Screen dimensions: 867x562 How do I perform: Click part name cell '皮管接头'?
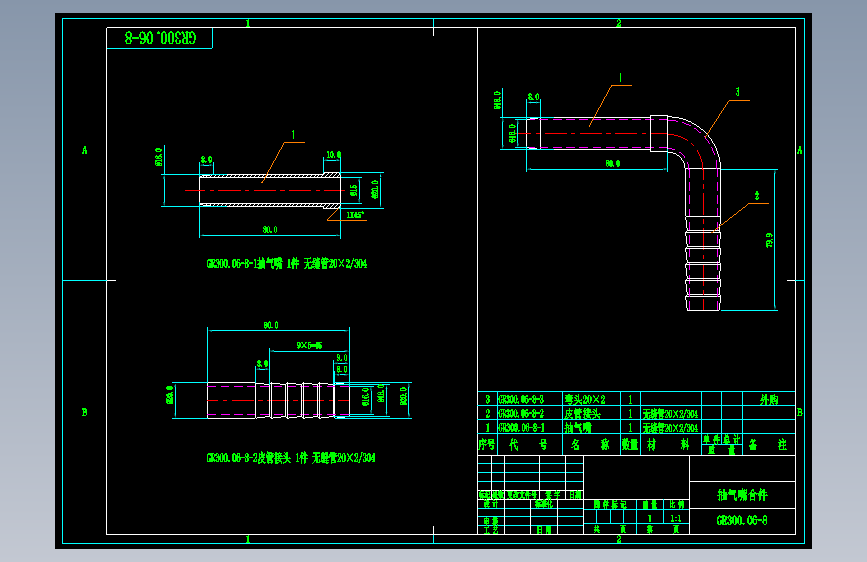582,413
